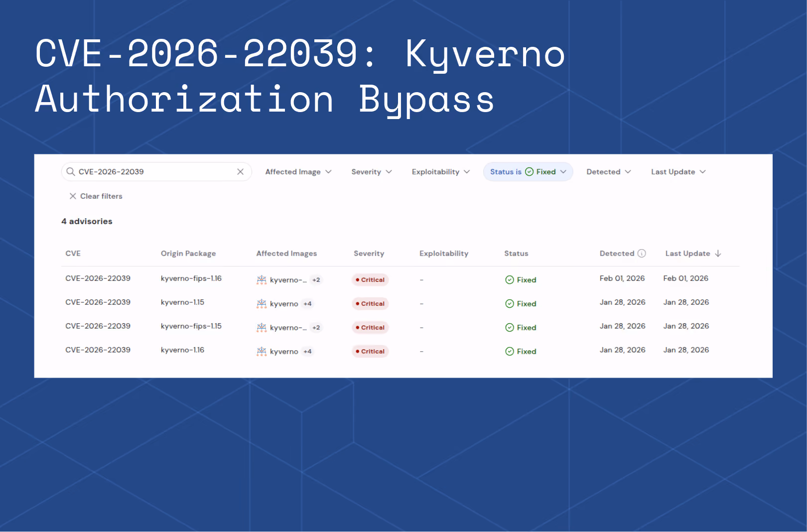The image size is (807, 532).
Task: Click the Exploitability column header
Action: click(x=444, y=254)
